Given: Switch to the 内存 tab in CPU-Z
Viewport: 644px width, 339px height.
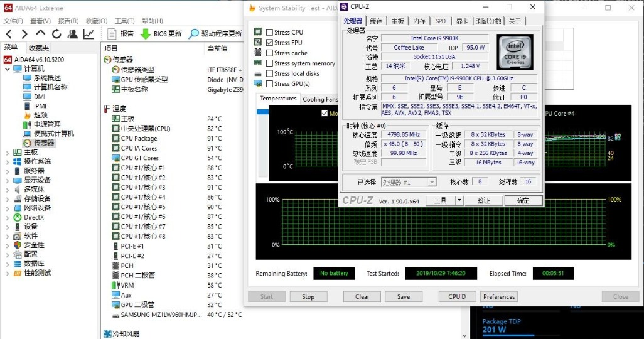Looking at the screenshot, I should coord(419,21).
